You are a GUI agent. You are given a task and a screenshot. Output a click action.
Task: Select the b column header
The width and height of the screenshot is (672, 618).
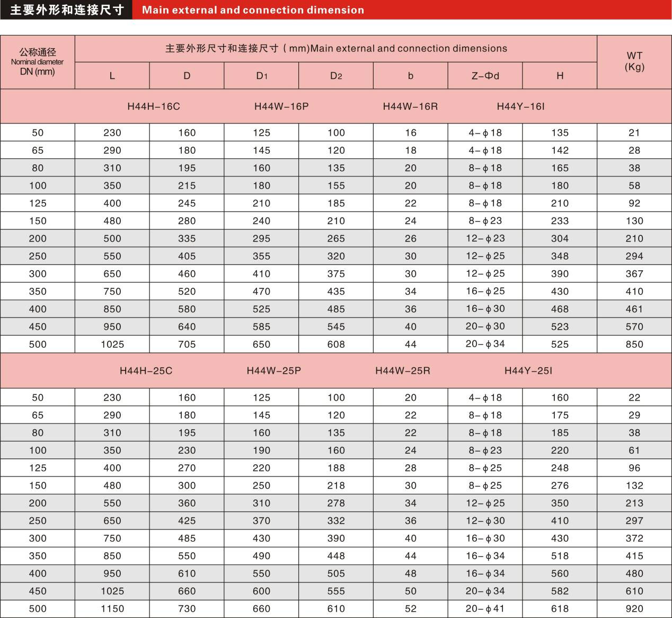tap(411, 76)
